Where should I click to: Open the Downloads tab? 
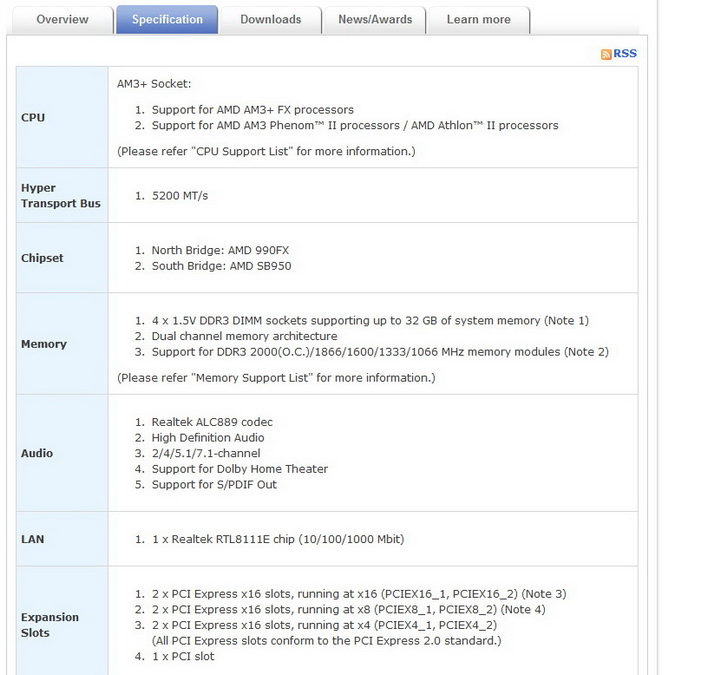(x=271, y=20)
